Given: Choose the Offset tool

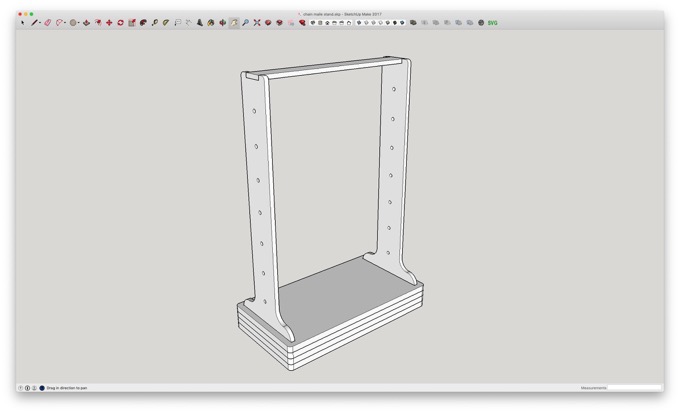Looking at the screenshot, I should pyautogui.click(x=98, y=23).
